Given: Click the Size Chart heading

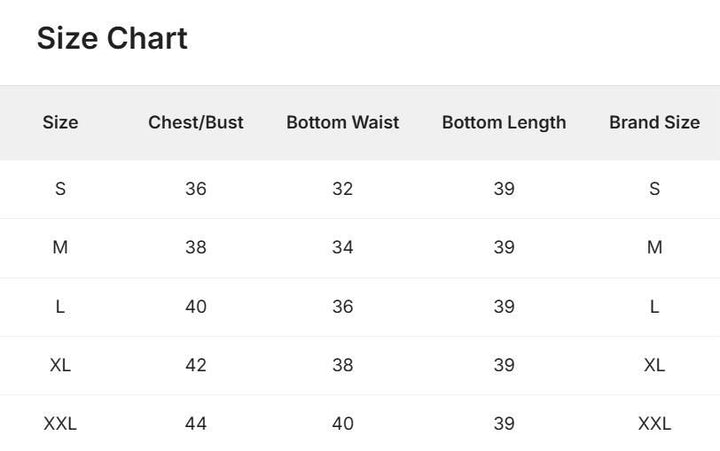Looking at the screenshot, I should [112, 38].
